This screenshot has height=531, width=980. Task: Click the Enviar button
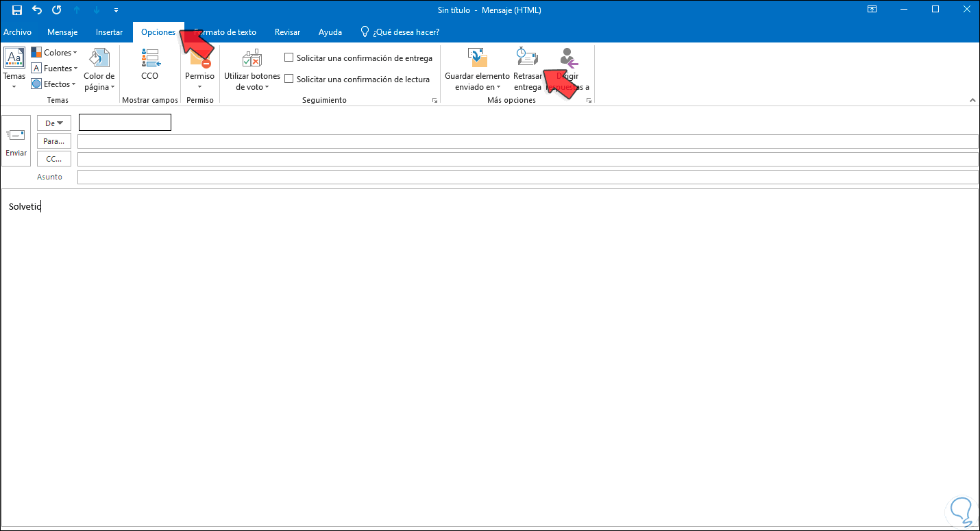click(x=16, y=140)
